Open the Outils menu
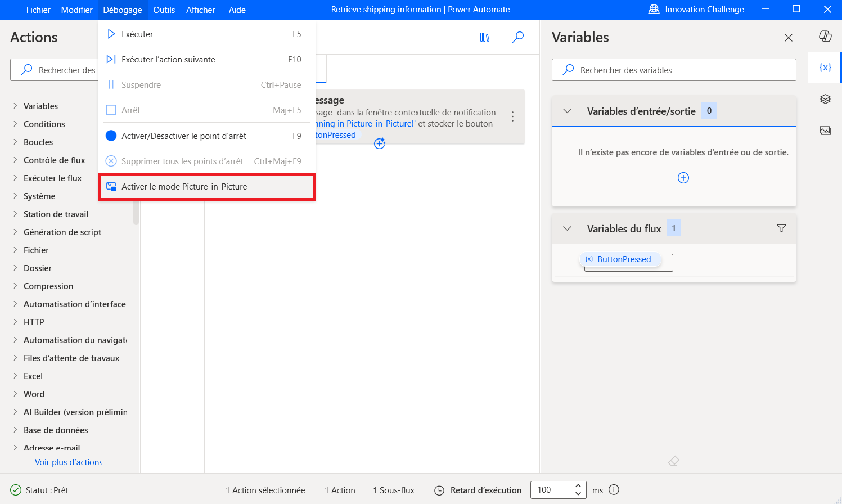Viewport: 842px width, 504px height. pos(164,10)
